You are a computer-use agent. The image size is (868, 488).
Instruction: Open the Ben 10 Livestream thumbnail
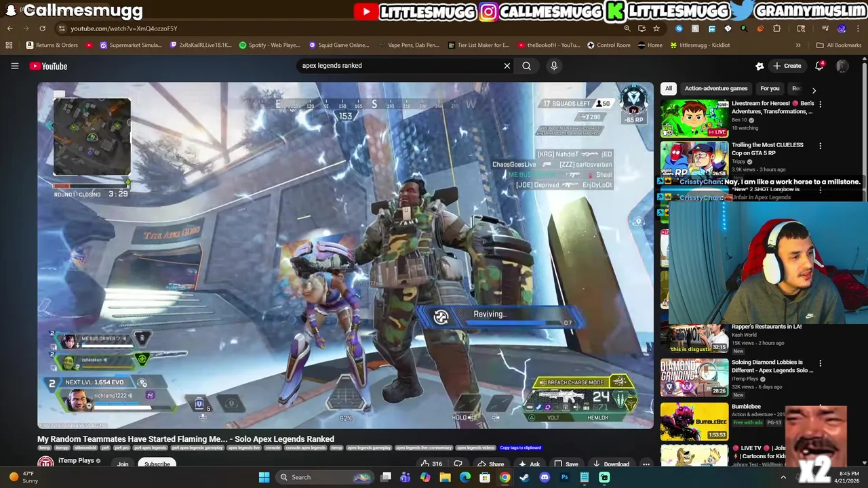point(694,118)
